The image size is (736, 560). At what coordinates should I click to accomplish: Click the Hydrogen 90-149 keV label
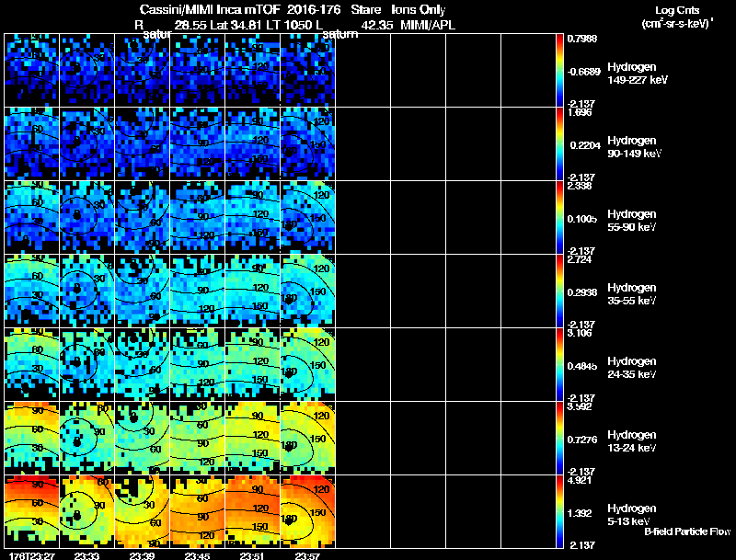(x=632, y=146)
